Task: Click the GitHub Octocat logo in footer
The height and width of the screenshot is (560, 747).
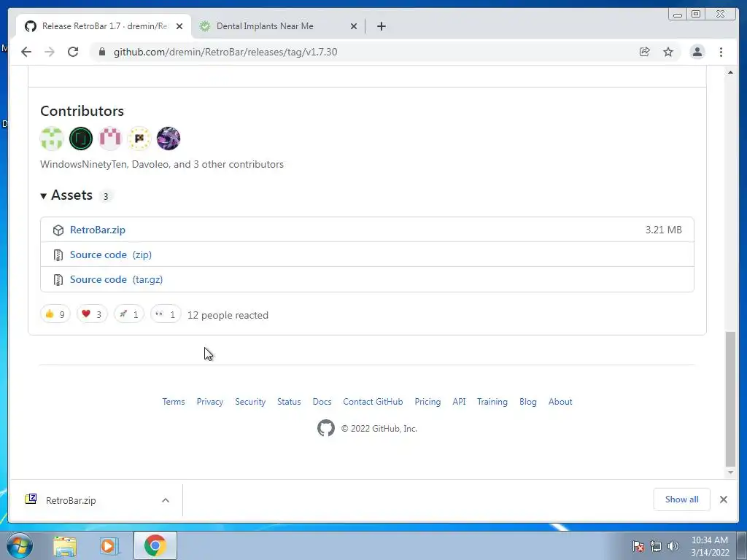Action: point(326,428)
